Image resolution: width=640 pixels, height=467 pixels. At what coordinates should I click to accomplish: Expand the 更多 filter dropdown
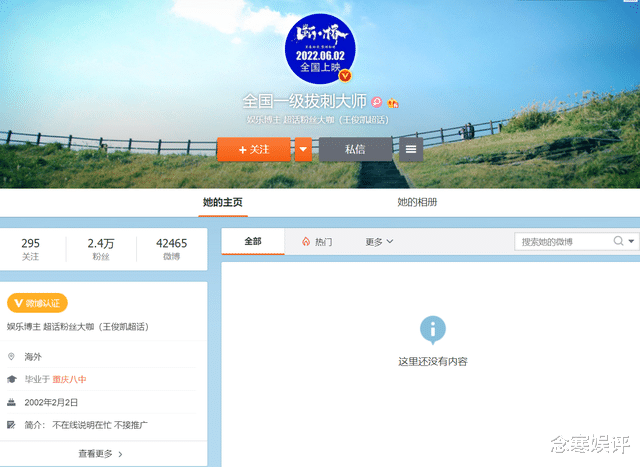tap(379, 242)
